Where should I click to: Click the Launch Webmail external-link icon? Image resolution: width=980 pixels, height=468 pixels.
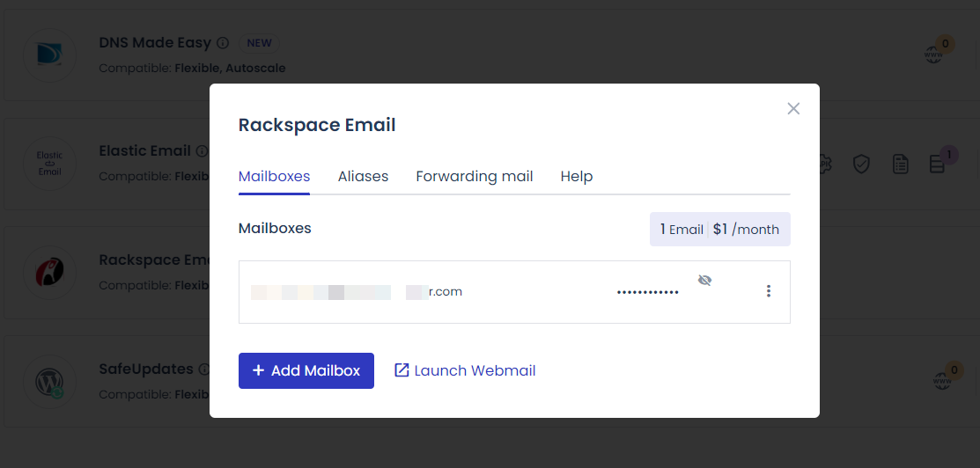coord(402,370)
